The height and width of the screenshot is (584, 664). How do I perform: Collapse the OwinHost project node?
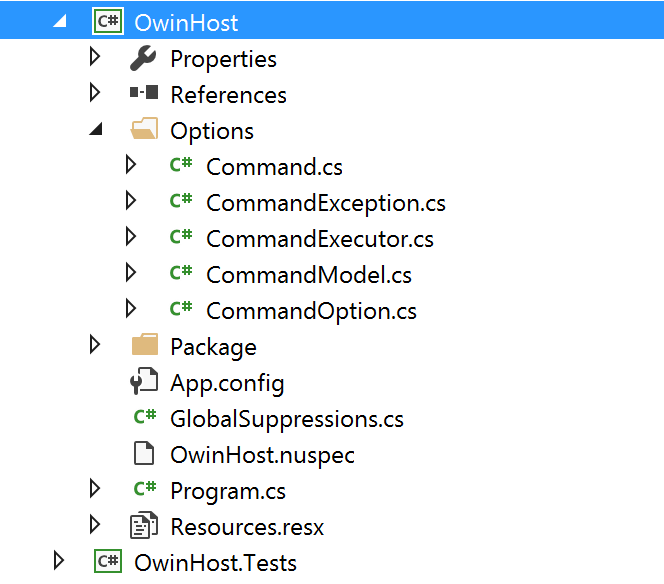(x=60, y=21)
